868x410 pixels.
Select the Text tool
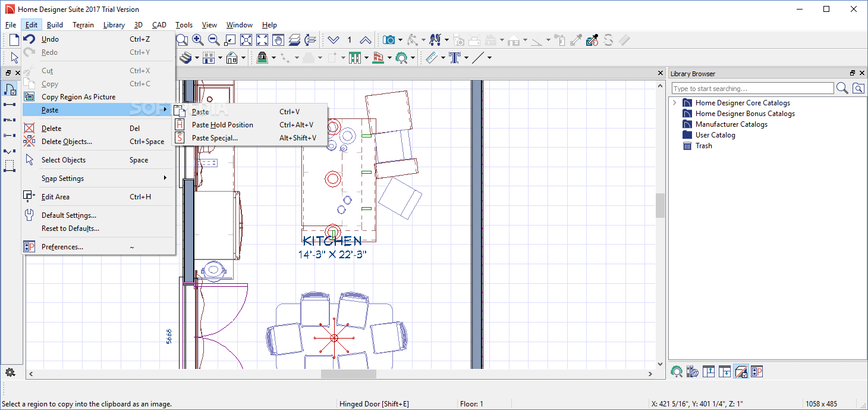point(455,57)
